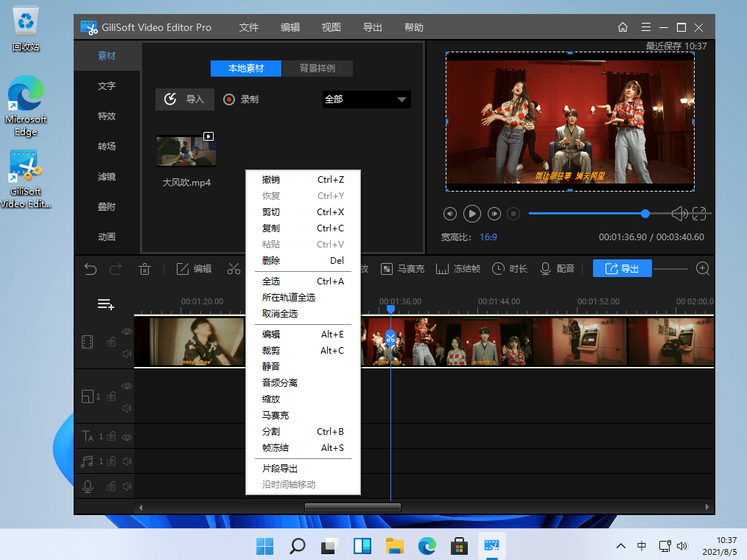Screen dimensions: 747x560
Task: Click the previous frame playback button
Action: (449, 214)
